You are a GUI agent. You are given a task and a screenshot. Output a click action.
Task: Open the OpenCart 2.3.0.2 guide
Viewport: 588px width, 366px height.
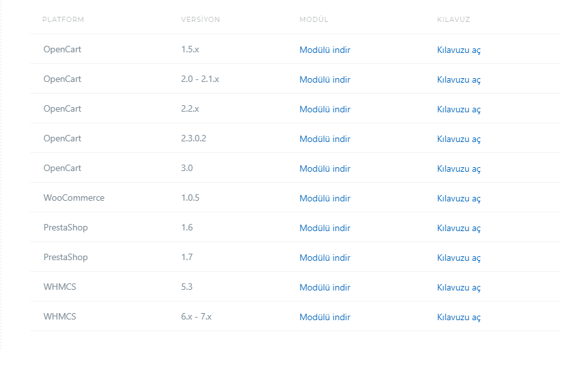tap(459, 139)
